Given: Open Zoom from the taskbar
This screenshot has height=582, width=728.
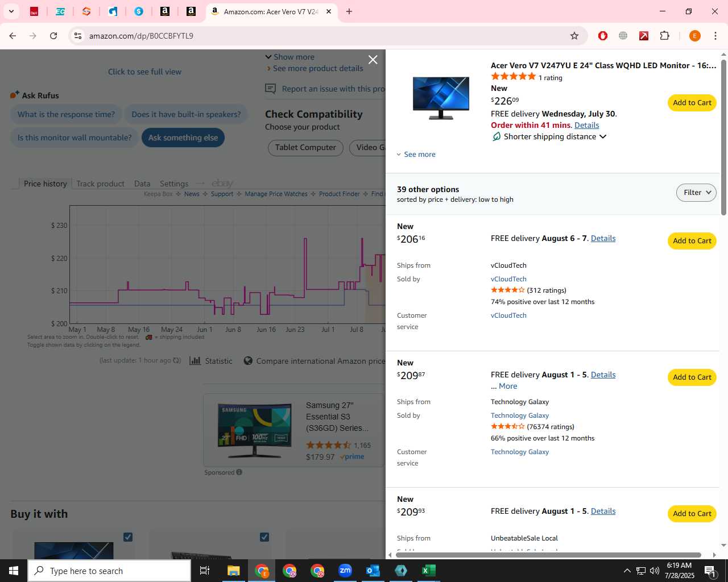Looking at the screenshot, I should click(345, 571).
